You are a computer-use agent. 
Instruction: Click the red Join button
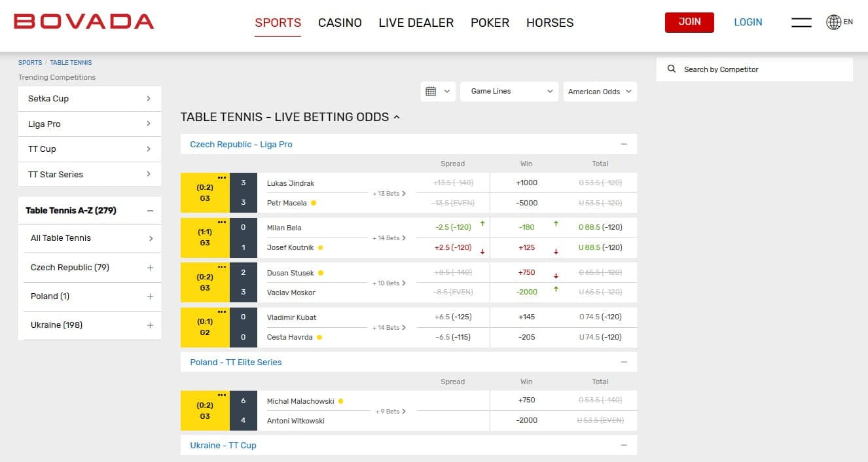tap(689, 22)
